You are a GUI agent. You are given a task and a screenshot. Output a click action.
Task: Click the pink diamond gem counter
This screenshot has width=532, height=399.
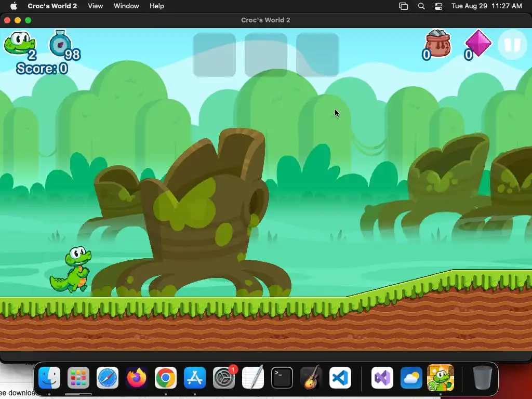click(x=478, y=45)
